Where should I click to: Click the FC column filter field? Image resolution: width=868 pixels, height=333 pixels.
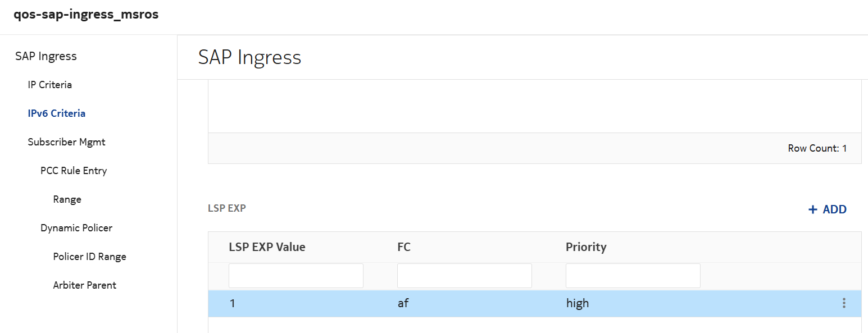click(465, 276)
